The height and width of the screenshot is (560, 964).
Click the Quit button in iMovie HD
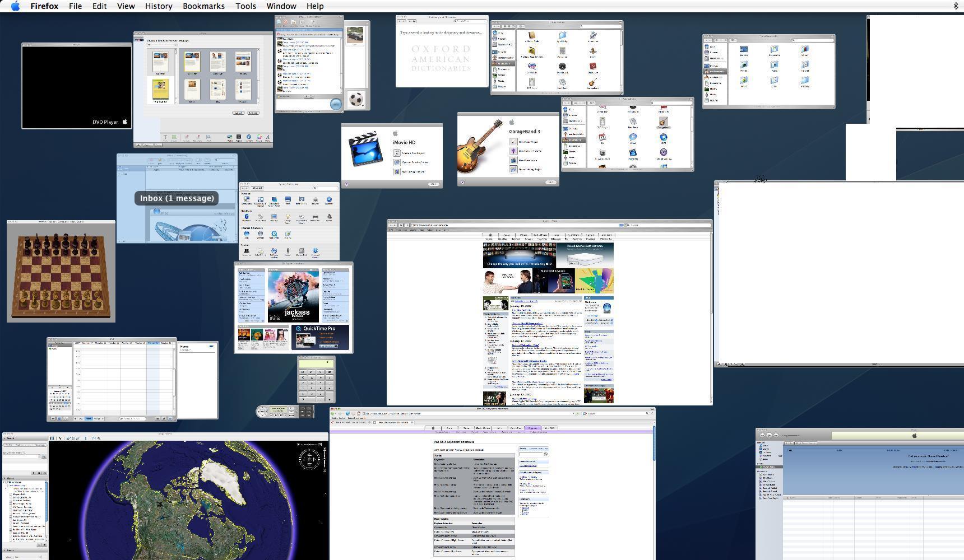click(433, 184)
